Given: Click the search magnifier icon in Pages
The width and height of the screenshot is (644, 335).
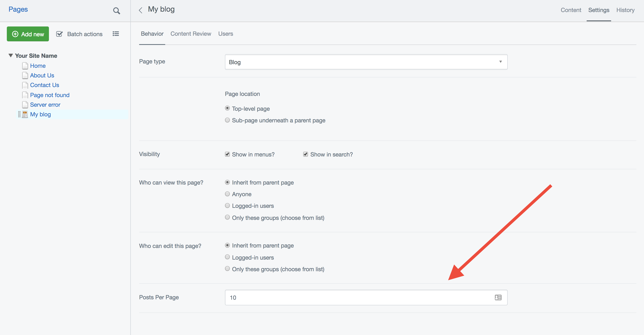Looking at the screenshot, I should (116, 11).
